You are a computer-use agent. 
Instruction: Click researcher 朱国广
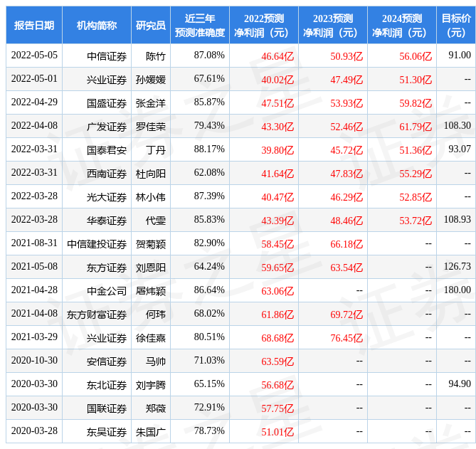151,433
